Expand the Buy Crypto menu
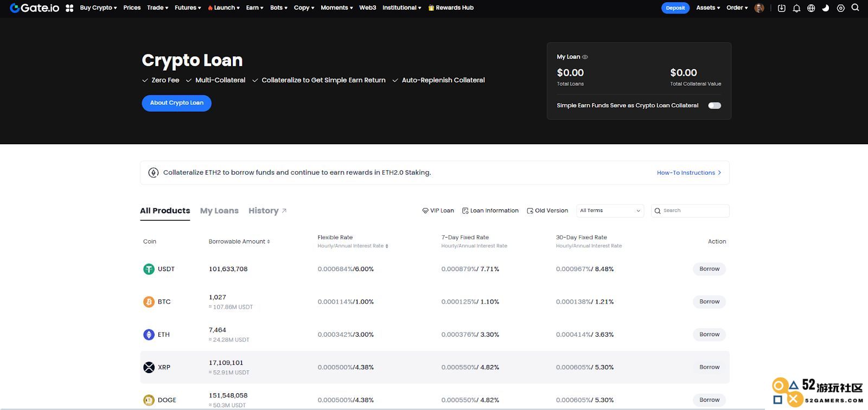This screenshot has width=868, height=410. pos(98,8)
